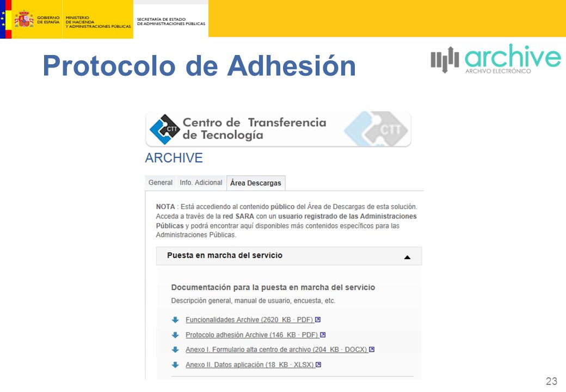Click download arrow beside Funcionalidades Archive
Screen dimensions: 566x392
click(175, 320)
